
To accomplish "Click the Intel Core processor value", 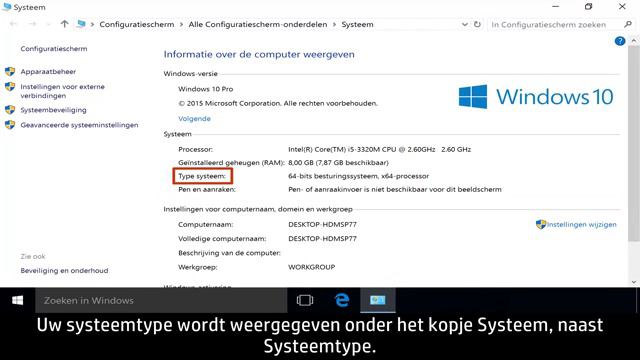I will pyautogui.click(x=379, y=149).
